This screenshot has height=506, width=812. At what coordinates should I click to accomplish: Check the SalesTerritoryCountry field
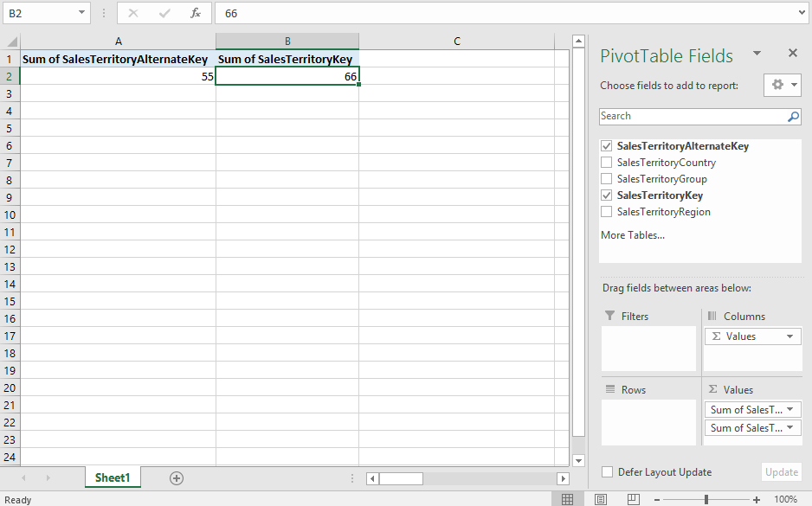(x=607, y=163)
